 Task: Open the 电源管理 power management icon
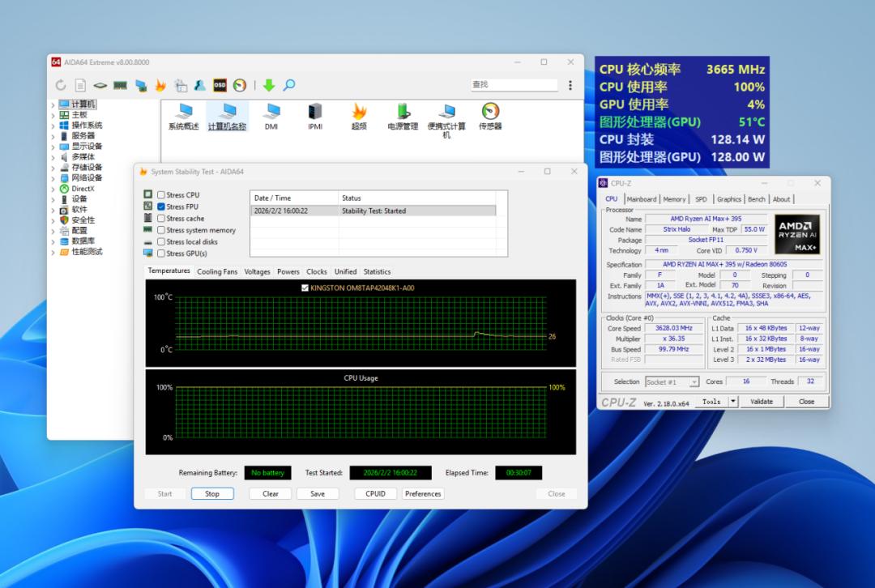pyautogui.click(x=403, y=112)
